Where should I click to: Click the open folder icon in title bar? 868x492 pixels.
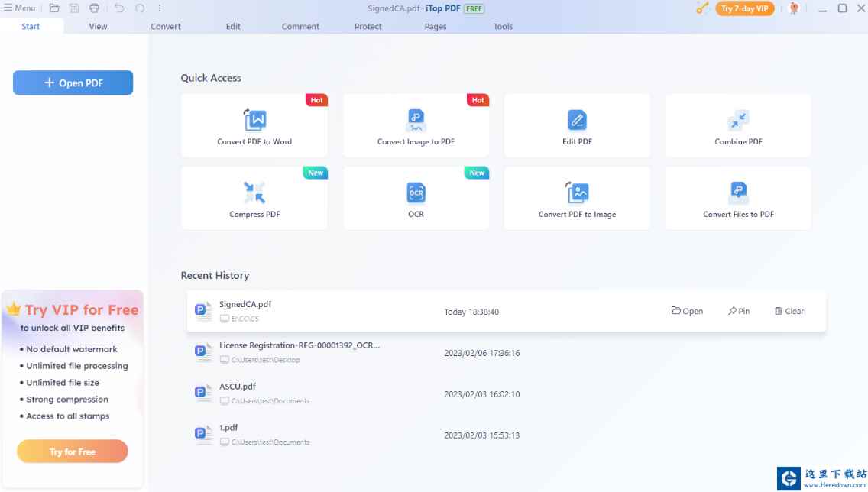pos(54,8)
